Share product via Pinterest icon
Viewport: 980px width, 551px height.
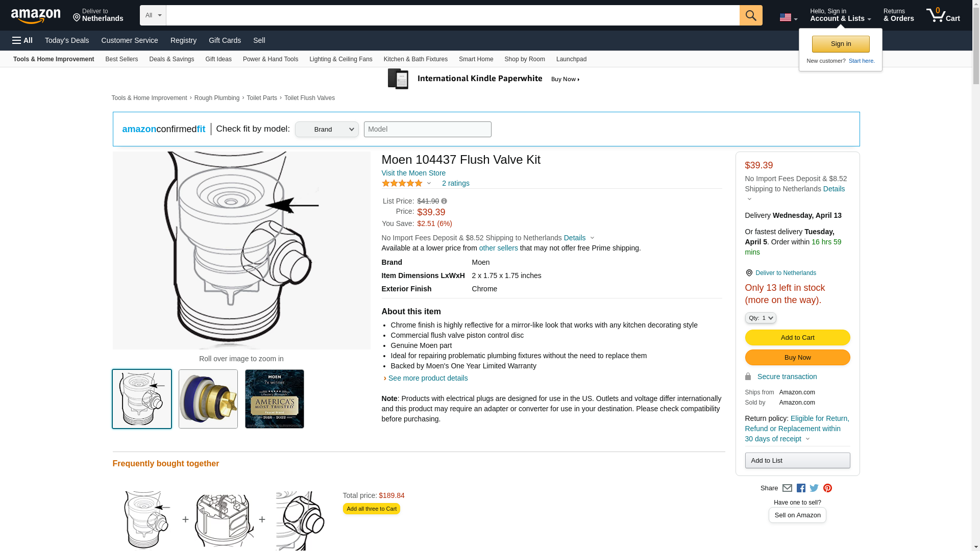(827, 488)
